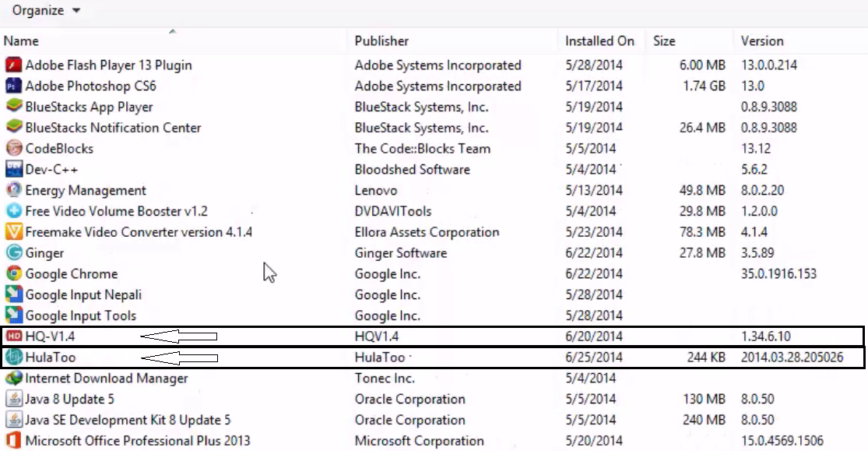Select Java 8 Update 5 entry

(70, 400)
